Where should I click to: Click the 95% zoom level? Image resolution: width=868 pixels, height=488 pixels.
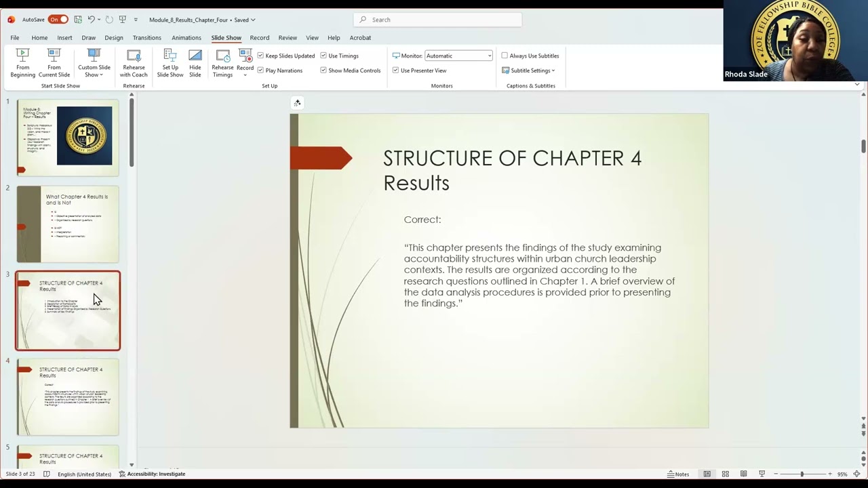(842, 474)
